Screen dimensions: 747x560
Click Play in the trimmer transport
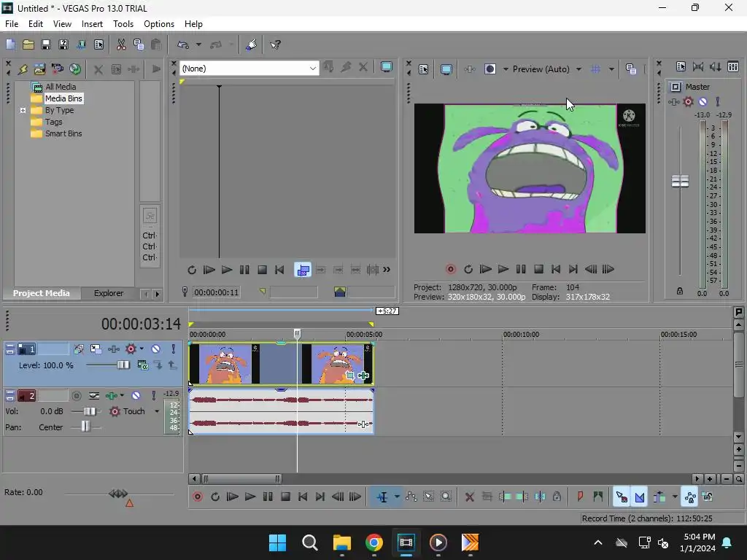pos(227,270)
